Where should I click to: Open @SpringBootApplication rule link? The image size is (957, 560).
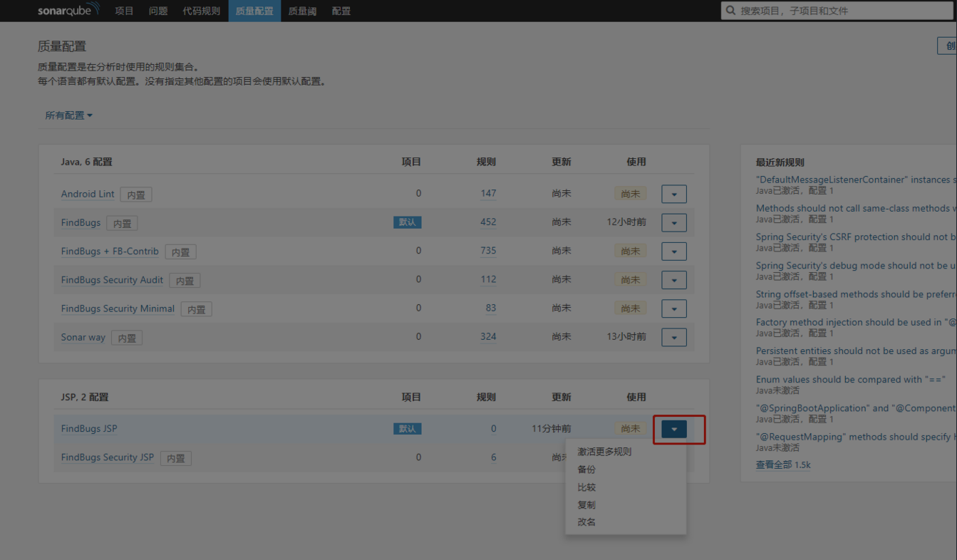pos(856,408)
